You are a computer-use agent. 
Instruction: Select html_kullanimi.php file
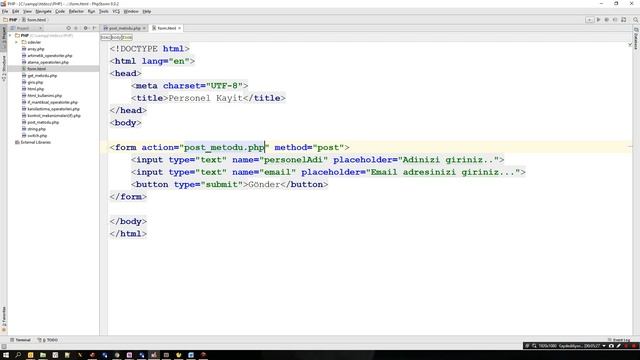[42, 96]
